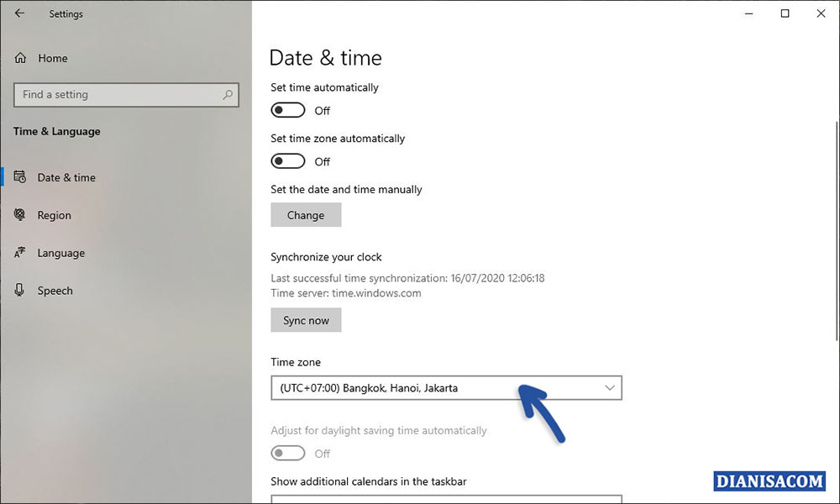Screen dimensions: 840x504
Task: Click the Time & Language section header
Action: [56, 132]
